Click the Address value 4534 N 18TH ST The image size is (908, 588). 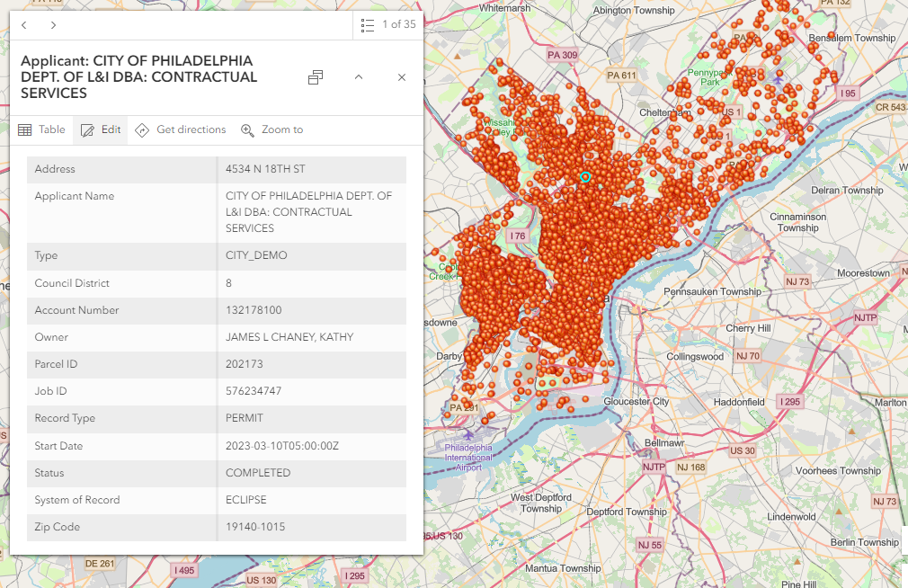(265, 169)
